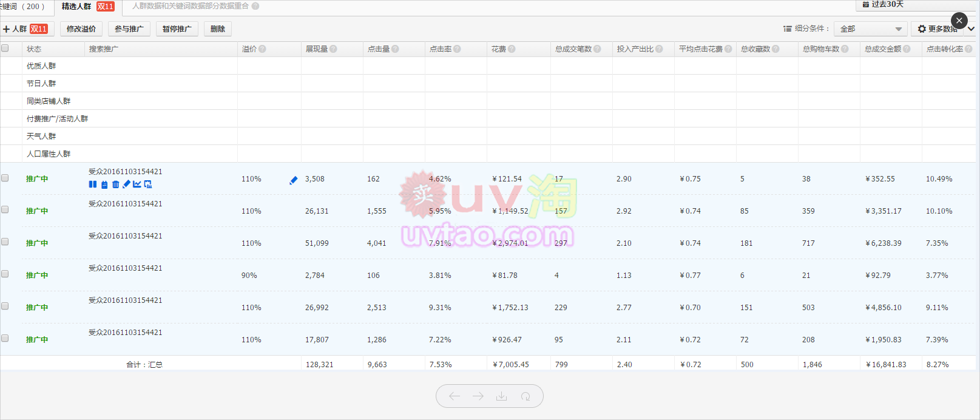The width and height of the screenshot is (980, 420).
Task: Click the 10.49% conversion rate cell
Action: [x=939, y=179]
